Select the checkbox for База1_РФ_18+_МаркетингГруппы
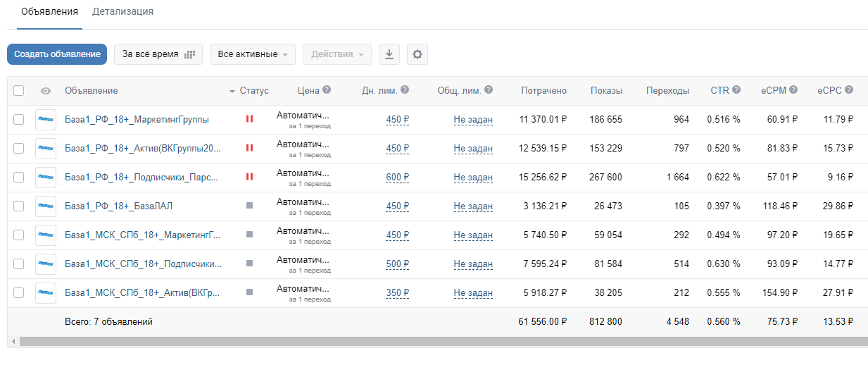This screenshot has width=868, height=365. coord(19,119)
